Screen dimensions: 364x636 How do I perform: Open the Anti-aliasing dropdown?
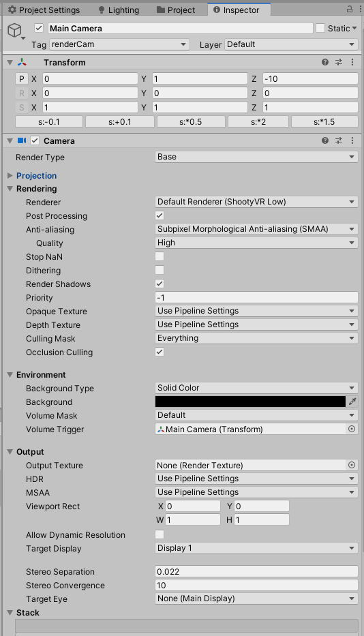pos(256,229)
